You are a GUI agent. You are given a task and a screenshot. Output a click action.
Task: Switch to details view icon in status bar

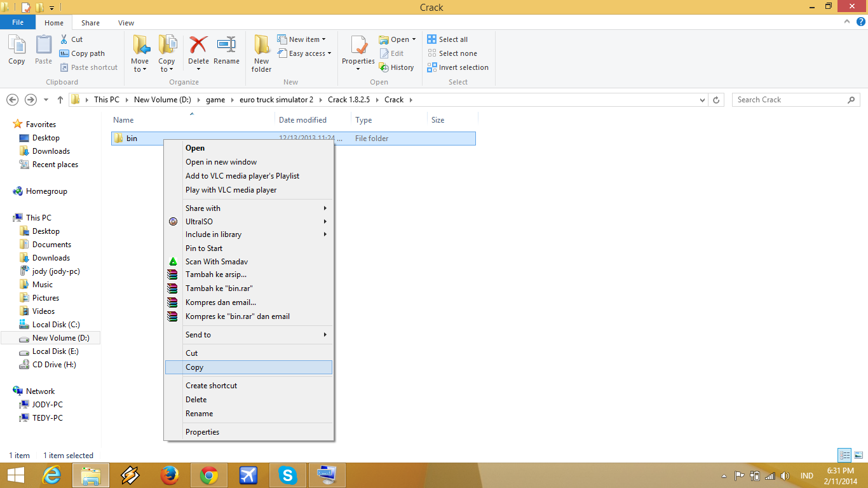click(844, 455)
